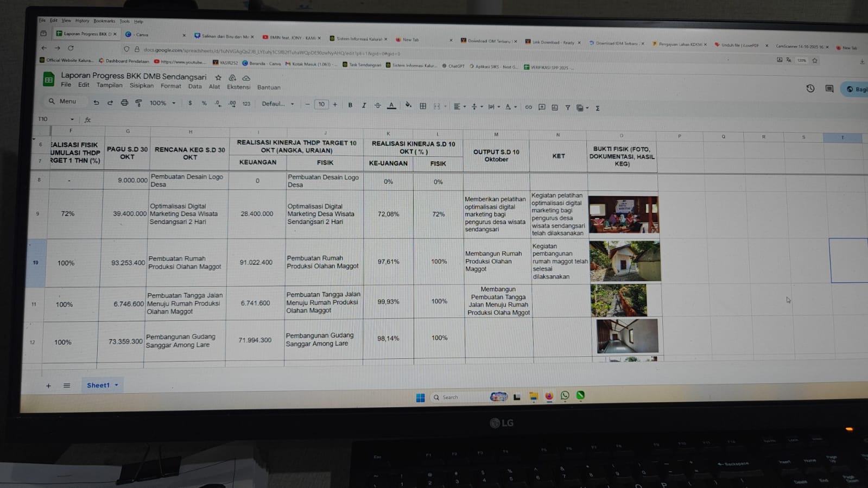Open the Sisipkan menu
Viewport: 868px width, 488px height.
click(x=141, y=86)
